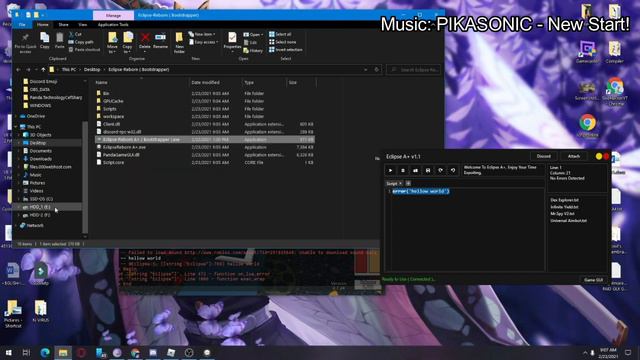Expand the Network node in navigation pane
640x360 pixels.
(x=16, y=225)
